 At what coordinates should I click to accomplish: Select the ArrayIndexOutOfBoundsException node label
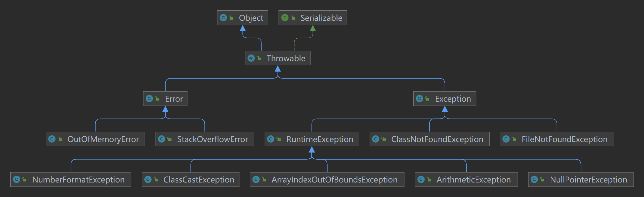(334, 180)
